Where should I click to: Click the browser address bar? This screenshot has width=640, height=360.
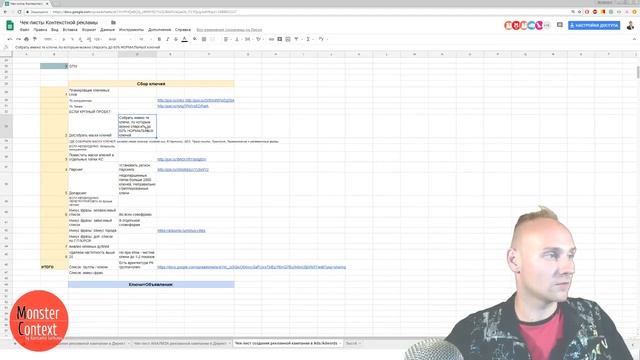coord(298,12)
